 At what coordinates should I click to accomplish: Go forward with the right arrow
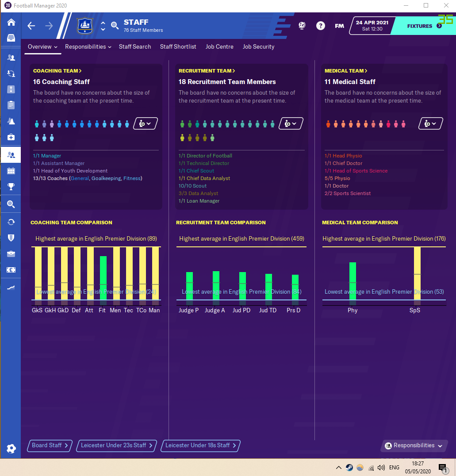click(x=49, y=26)
